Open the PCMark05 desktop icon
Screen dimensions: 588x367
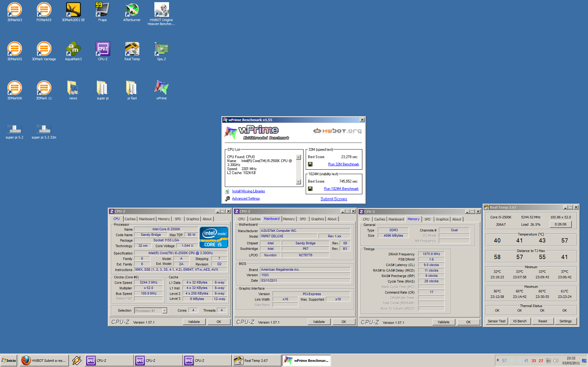pyautogui.click(x=44, y=12)
